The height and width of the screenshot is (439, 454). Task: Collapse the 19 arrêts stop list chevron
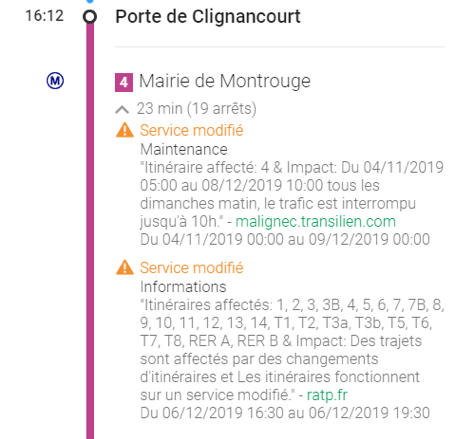pos(122,109)
